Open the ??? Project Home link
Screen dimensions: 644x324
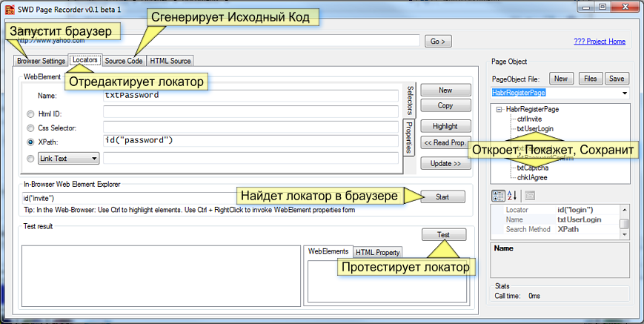click(x=600, y=41)
